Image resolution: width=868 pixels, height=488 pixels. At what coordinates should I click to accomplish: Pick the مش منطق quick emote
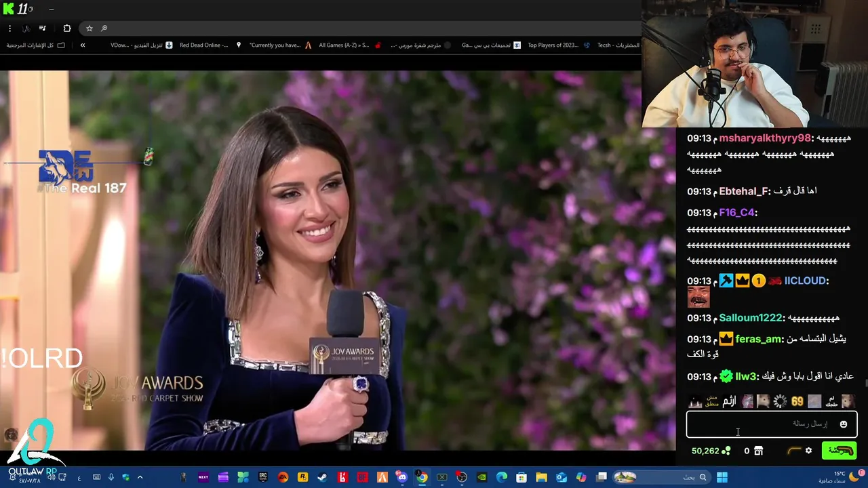(x=712, y=401)
